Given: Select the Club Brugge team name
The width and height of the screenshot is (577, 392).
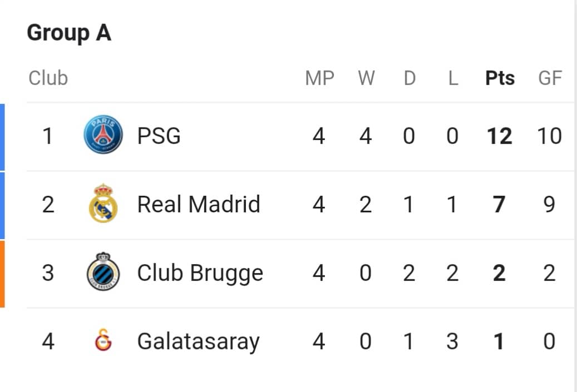Looking at the screenshot, I should coord(200,273).
